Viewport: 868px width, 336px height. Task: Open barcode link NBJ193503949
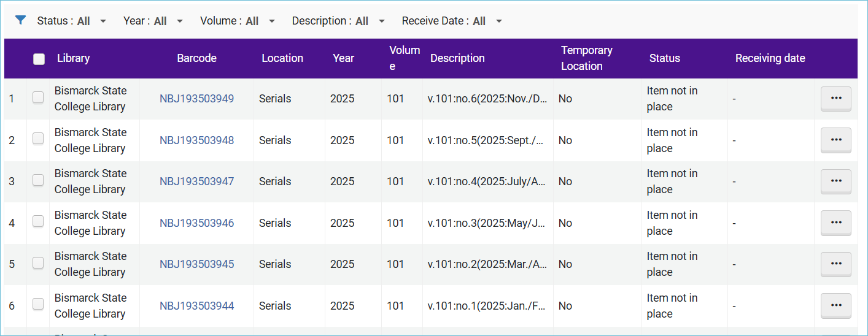[x=196, y=99]
